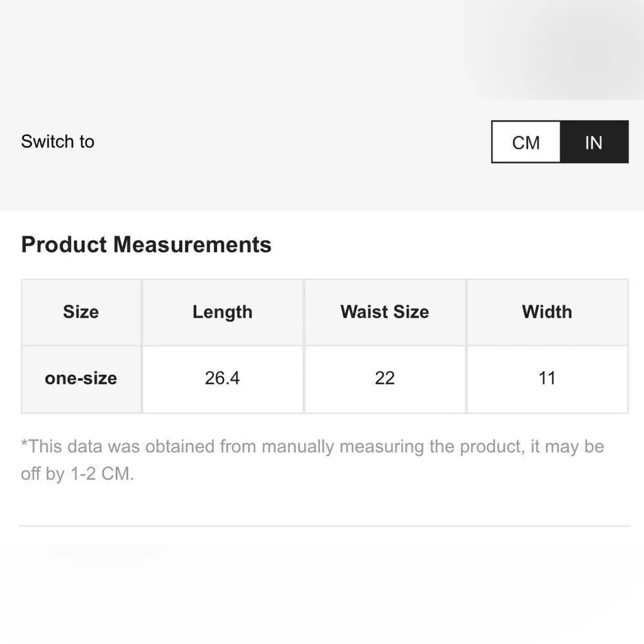Click the Width column header

click(547, 312)
